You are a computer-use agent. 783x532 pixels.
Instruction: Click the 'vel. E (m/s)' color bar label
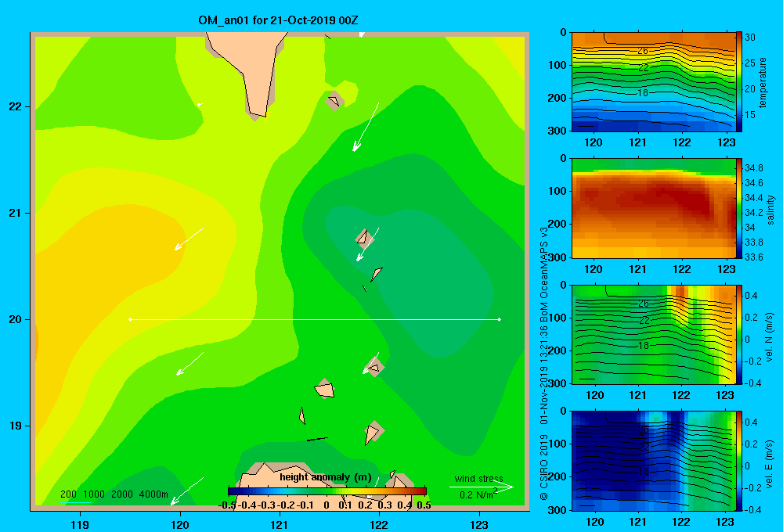click(770, 464)
